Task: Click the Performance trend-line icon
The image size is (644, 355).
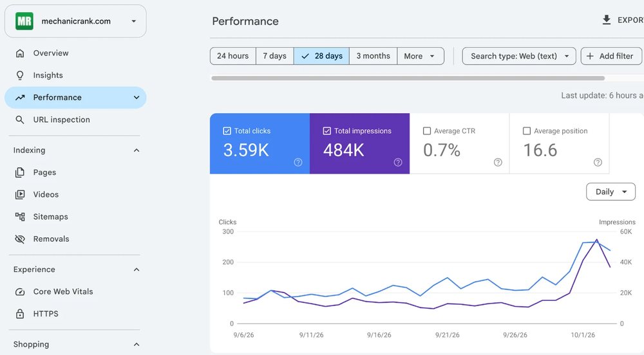Action: [20, 98]
